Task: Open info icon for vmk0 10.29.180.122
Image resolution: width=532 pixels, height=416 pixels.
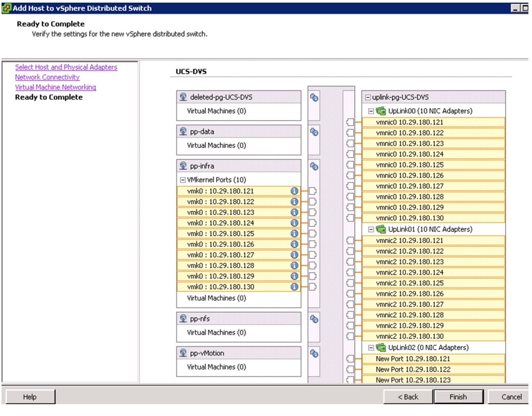Action: click(294, 202)
